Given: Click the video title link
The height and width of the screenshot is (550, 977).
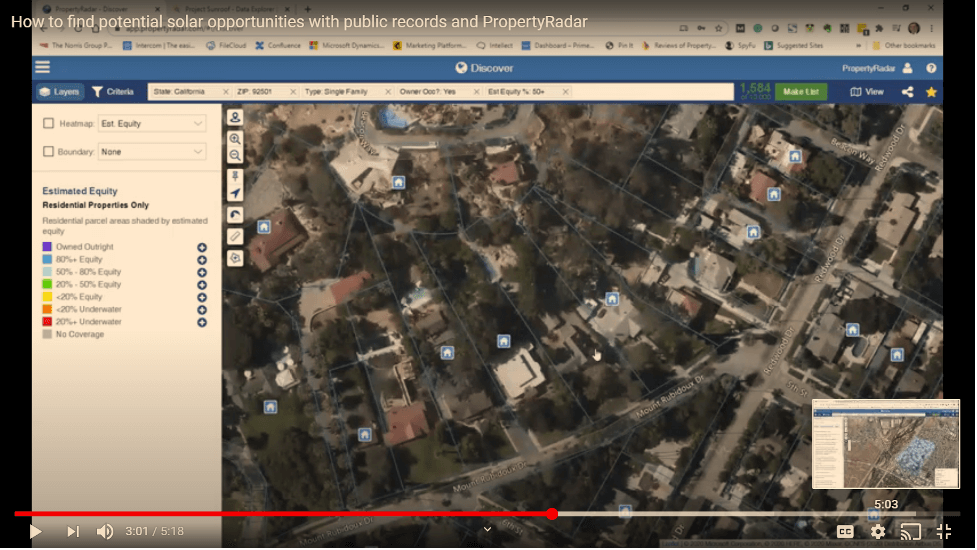Looking at the screenshot, I should click(299, 22).
